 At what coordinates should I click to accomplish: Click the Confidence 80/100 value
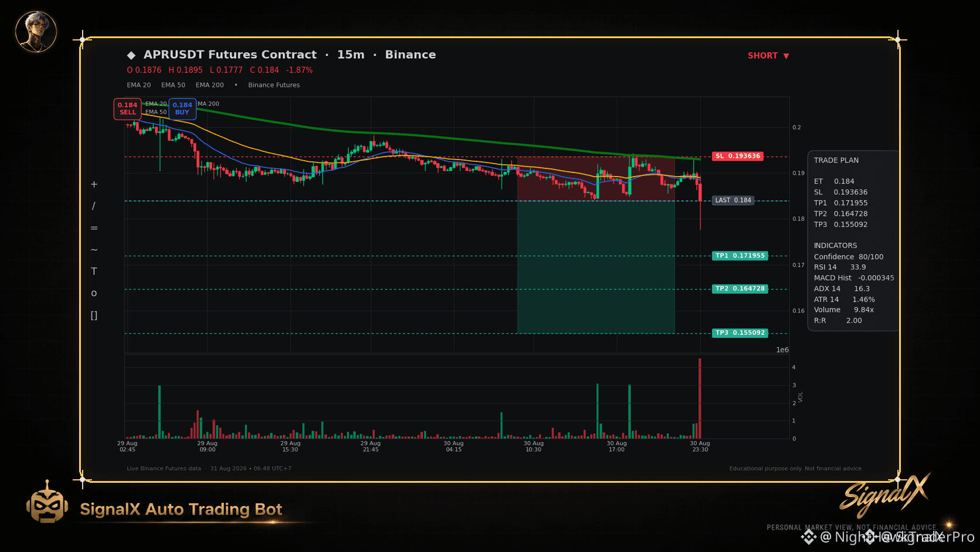point(871,257)
